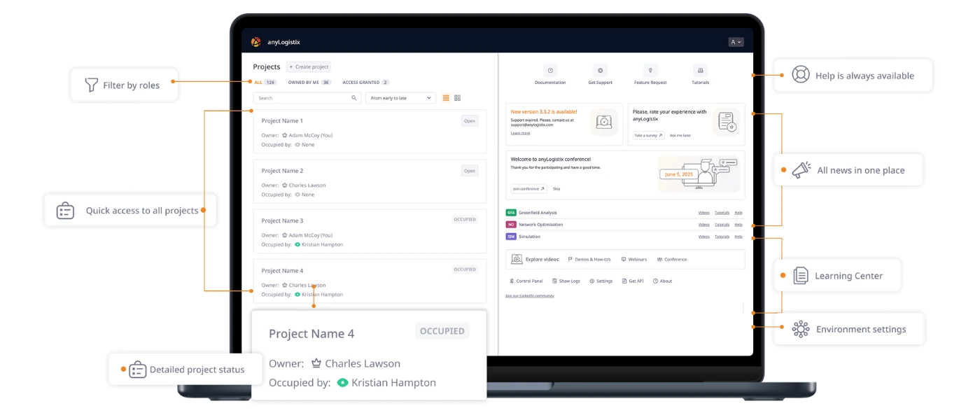This screenshot has width=980, height=420.
Task: Open Demos & How-to's videos
Action: tap(589, 260)
